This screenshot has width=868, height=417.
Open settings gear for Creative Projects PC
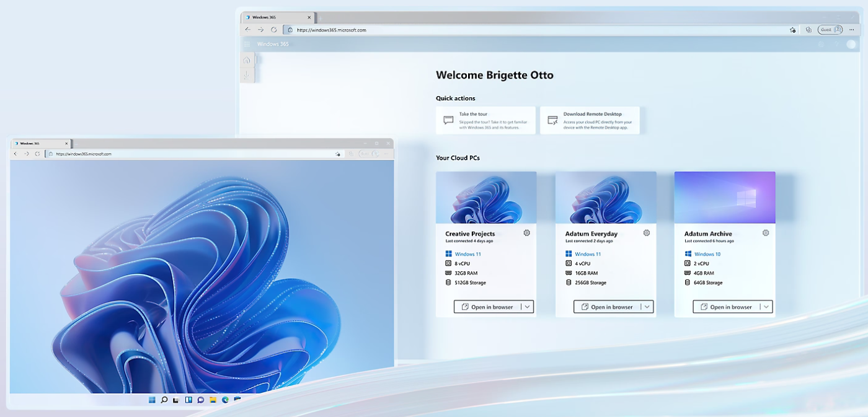(526, 233)
